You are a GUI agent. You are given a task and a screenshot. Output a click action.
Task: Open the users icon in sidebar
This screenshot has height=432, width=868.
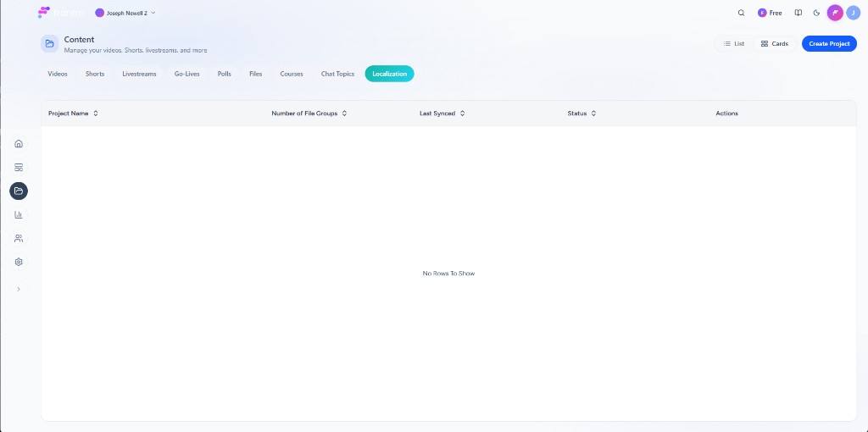(x=19, y=239)
